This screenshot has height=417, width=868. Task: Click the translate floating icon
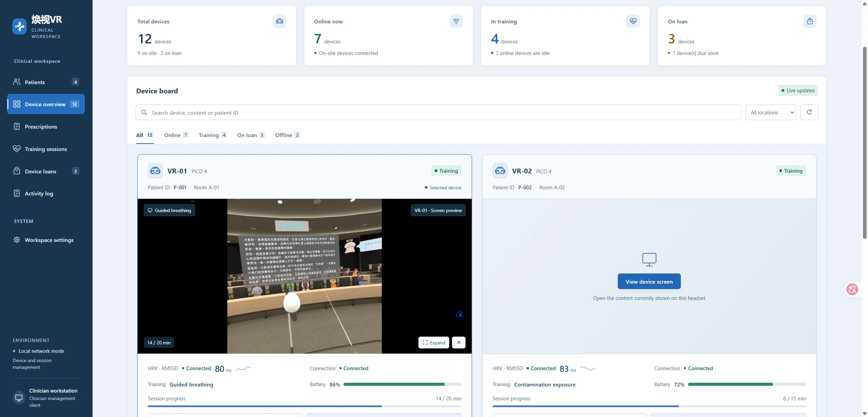pyautogui.click(x=852, y=289)
